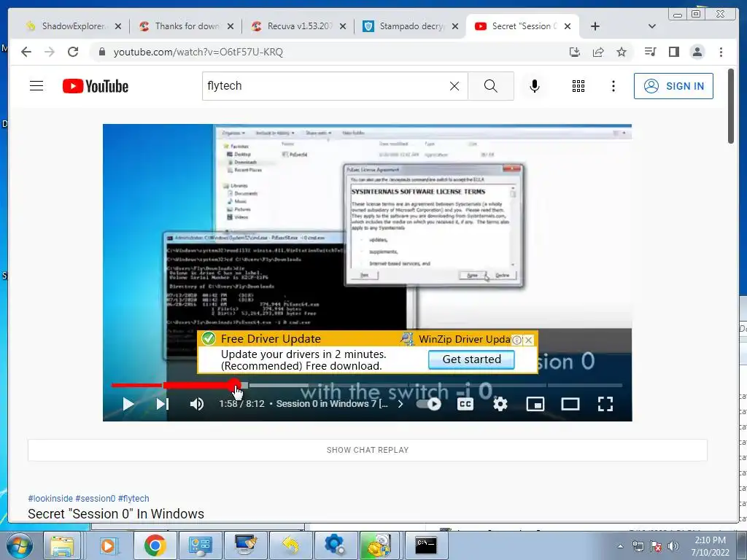Switch to theater mode

570,404
